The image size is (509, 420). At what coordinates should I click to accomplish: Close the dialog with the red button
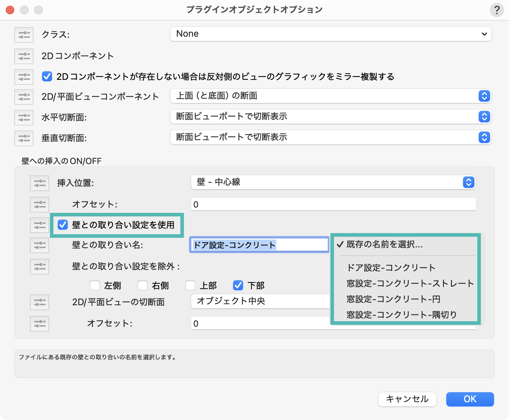(x=10, y=10)
